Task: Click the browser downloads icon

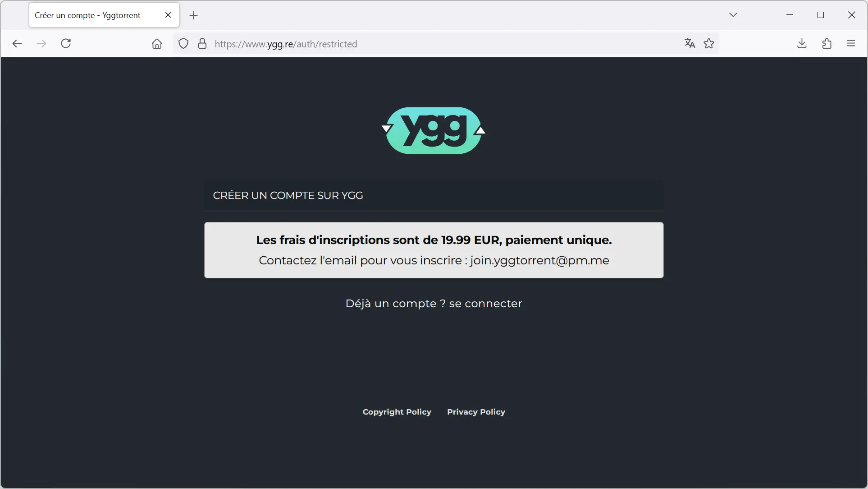Action: click(802, 43)
